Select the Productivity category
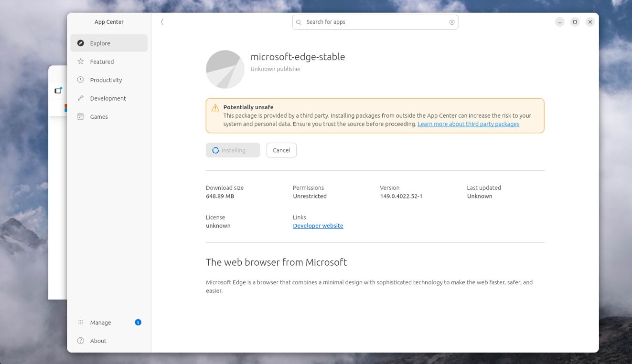 pyautogui.click(x=109, y=80)
